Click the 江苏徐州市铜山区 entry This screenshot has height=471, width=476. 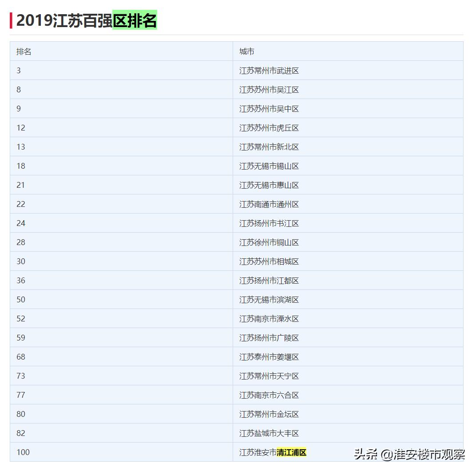coord(269,242)
